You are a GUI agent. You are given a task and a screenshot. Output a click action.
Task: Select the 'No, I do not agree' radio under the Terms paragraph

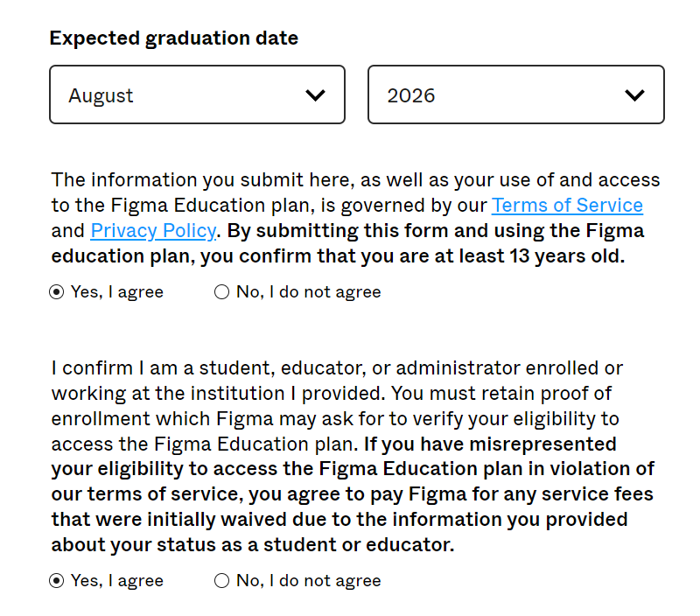(222, 292)
